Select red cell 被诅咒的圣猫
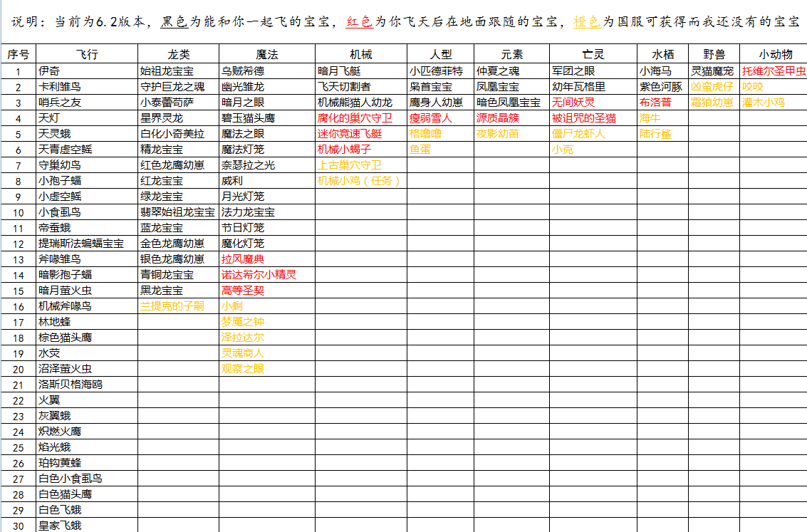This screenshot has width=807, height=532. point(593,118)
